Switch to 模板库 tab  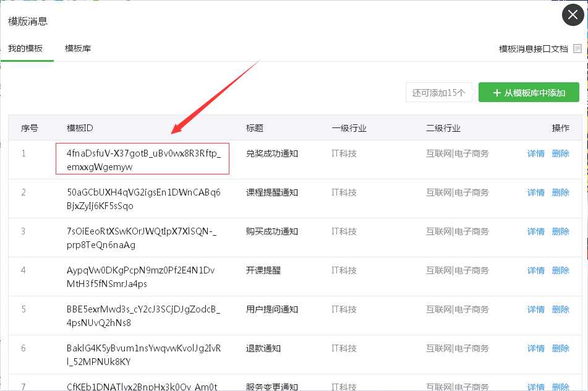click(x=78, y=48)
